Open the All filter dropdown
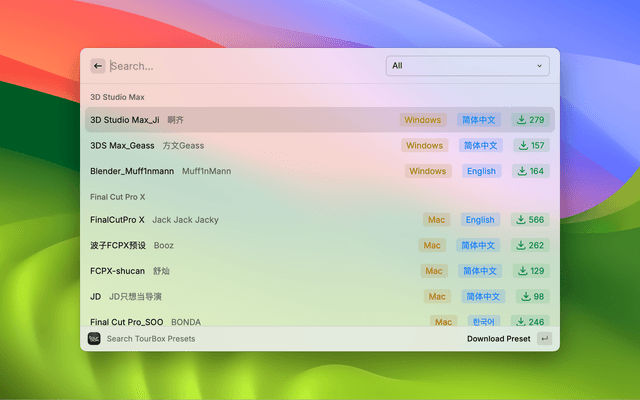The image size is (640, 400). point(468,66)
